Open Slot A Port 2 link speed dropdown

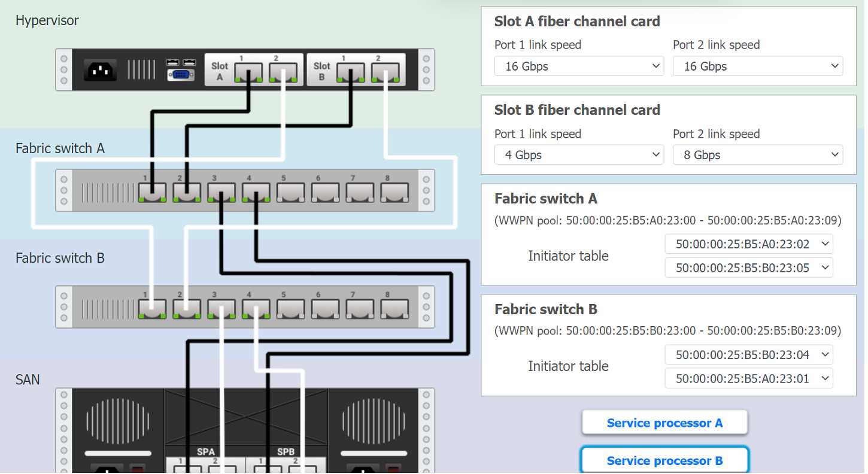(x=757, y=66)
